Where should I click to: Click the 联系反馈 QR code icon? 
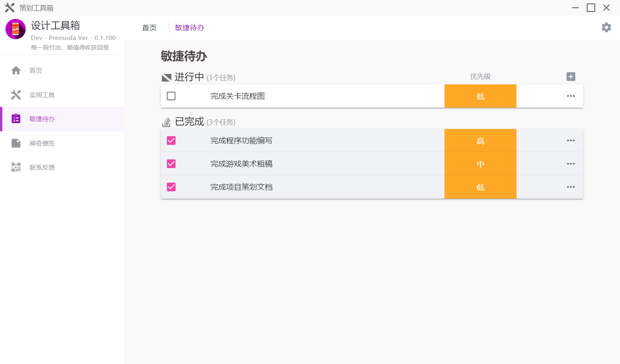pos(16,167)
